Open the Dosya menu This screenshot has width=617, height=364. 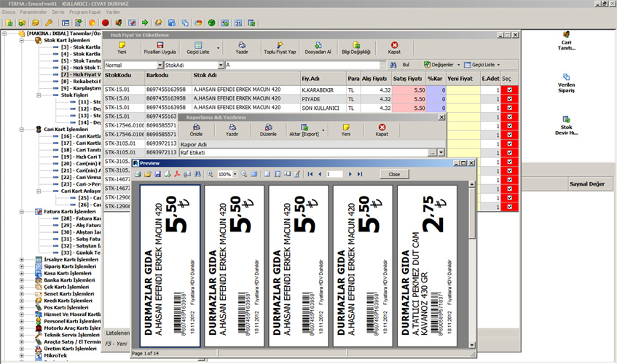tap(8, 12)
